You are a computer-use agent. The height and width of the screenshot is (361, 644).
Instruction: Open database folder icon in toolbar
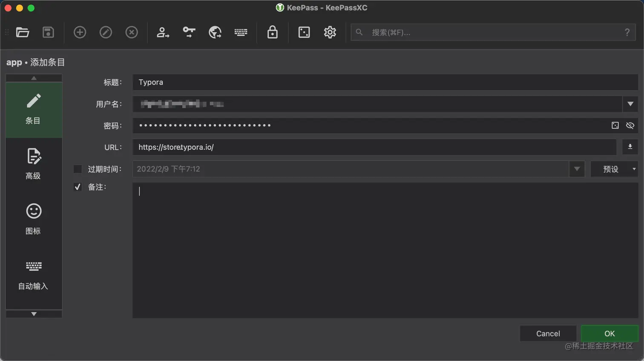click(23, 32)
